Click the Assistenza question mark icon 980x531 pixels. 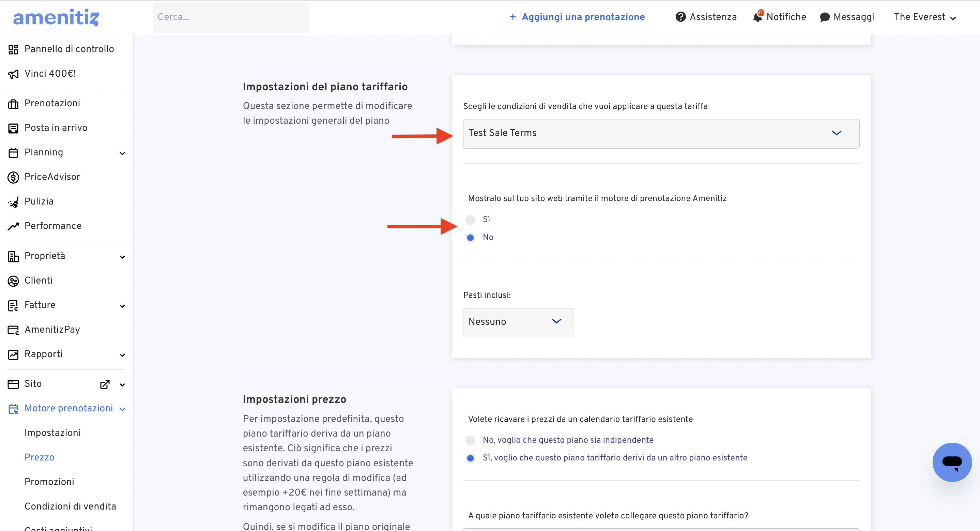tap(680, 17)
